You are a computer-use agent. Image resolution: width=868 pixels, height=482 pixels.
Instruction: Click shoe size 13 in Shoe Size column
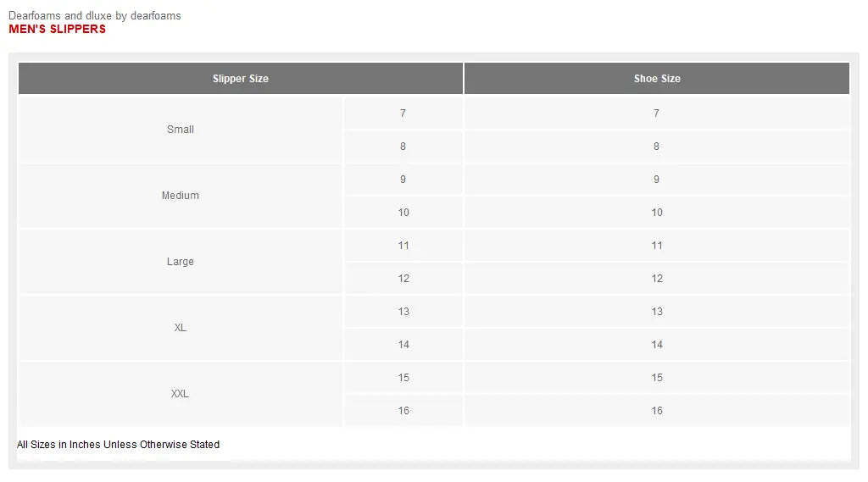coord(657,312)
